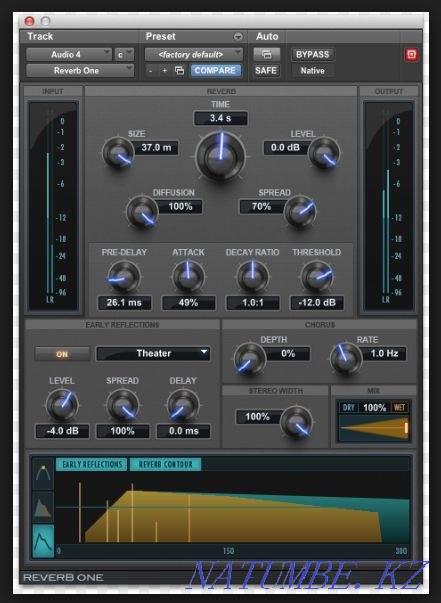
Task: Click the PRE-DELAY field 26.1 ms
Action: (124, 303)
